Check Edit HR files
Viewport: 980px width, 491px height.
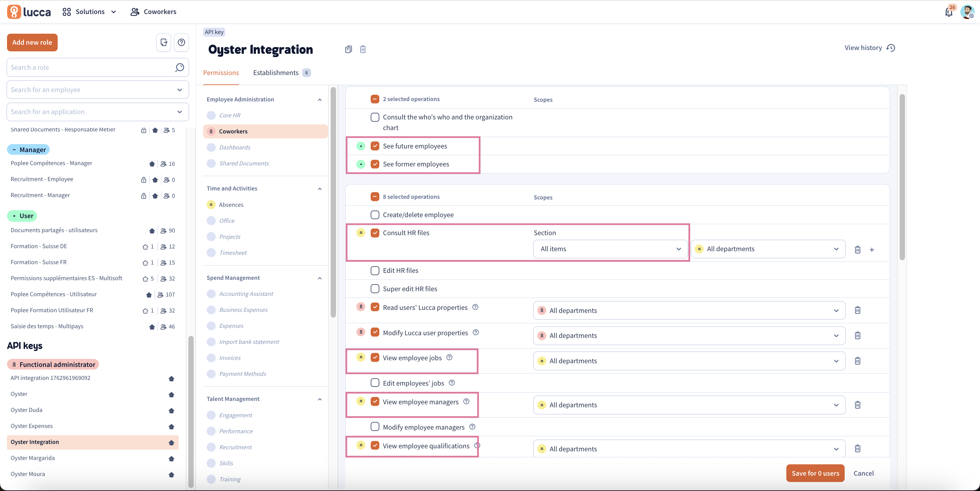(x=375, y=271)
